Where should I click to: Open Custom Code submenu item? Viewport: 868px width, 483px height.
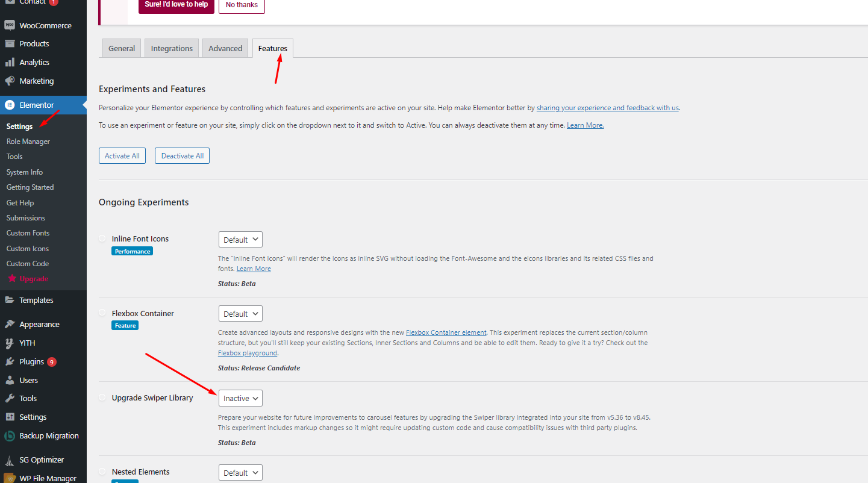click(x=28, y=264)
